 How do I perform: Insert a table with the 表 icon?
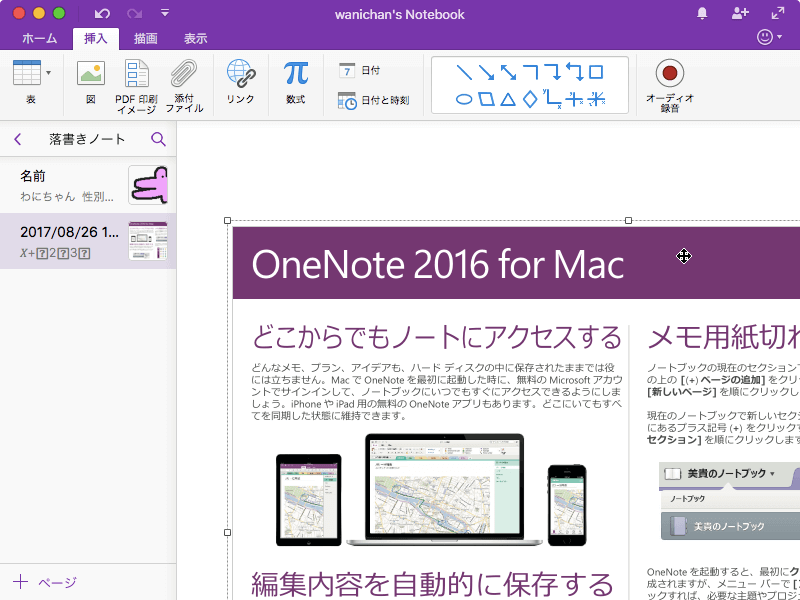27,72
